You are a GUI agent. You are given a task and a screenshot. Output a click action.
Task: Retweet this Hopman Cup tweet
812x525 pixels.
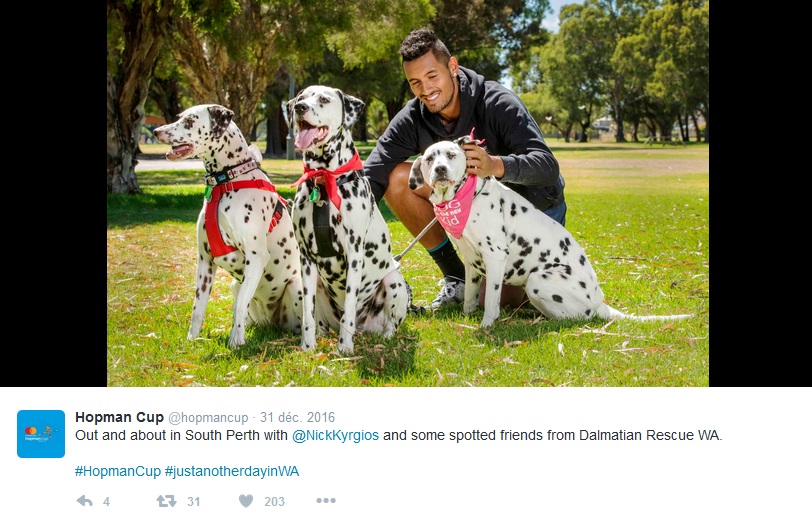click(x=166, y=501)
